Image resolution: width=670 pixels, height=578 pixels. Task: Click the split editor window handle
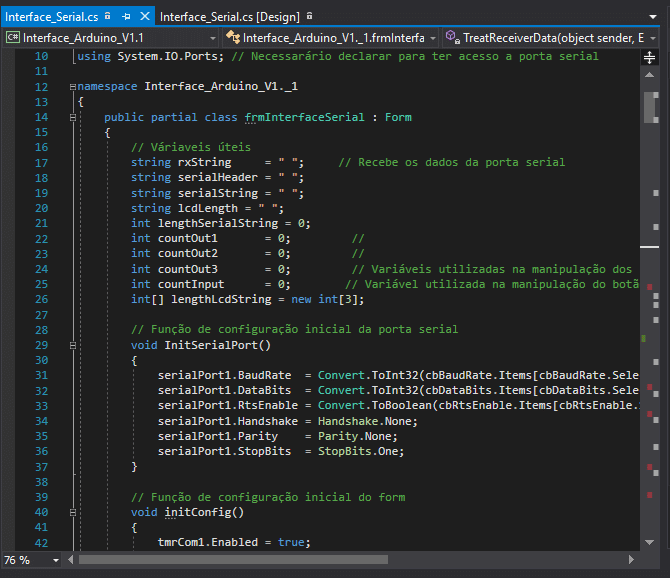tap(649, 57)
